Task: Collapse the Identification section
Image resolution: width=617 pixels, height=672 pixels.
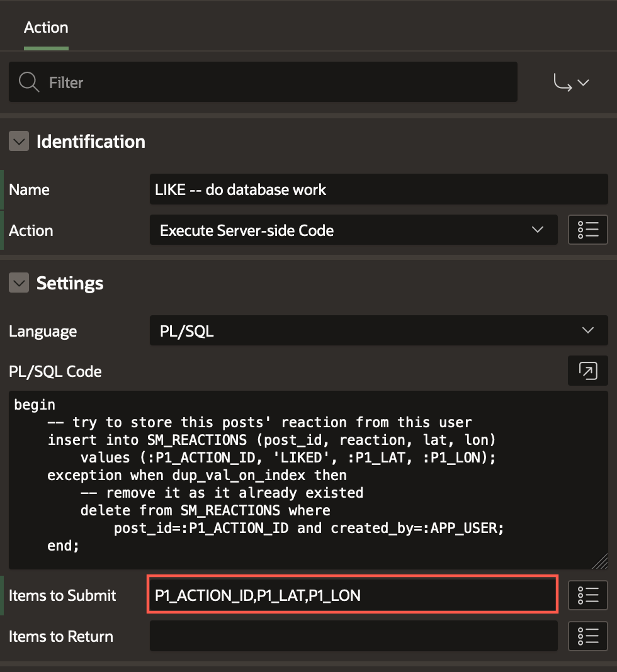Action: tap(19, 142)
